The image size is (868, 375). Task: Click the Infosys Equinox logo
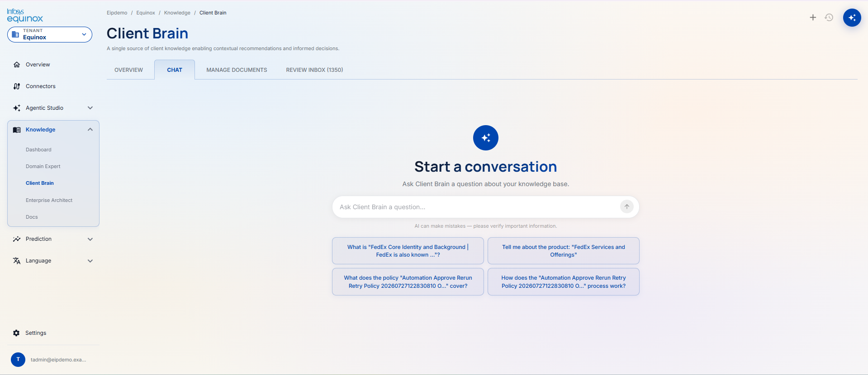click(25, 15)
